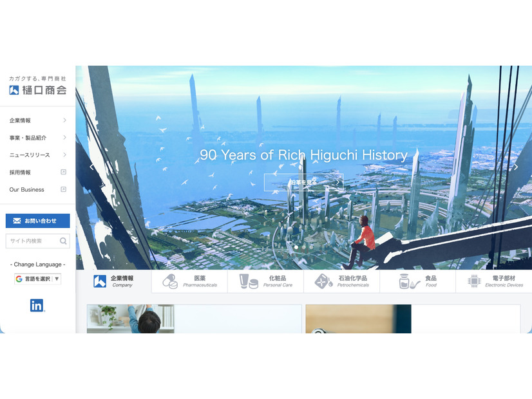Click the お問い合わせ contact button
Screen dimensions: 532x399
(x=37, y=221)
